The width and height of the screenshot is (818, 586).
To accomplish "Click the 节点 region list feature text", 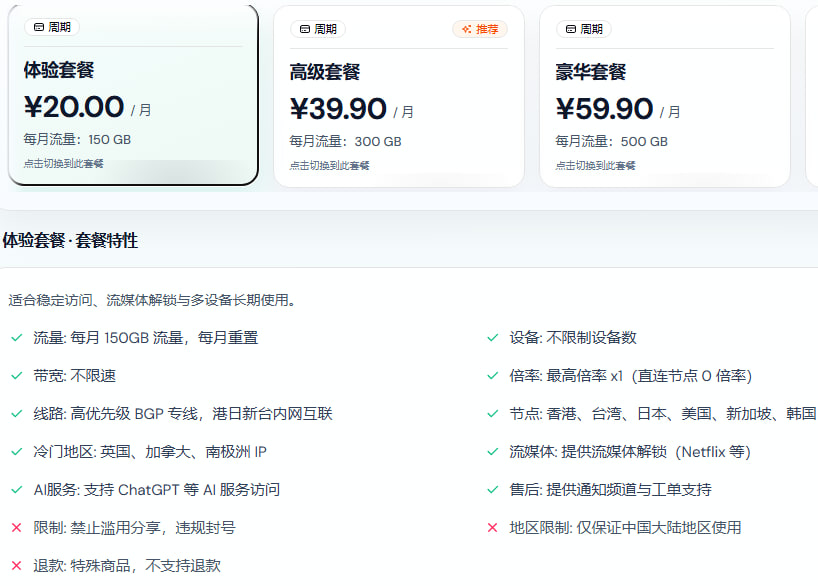I will point(662,414).
